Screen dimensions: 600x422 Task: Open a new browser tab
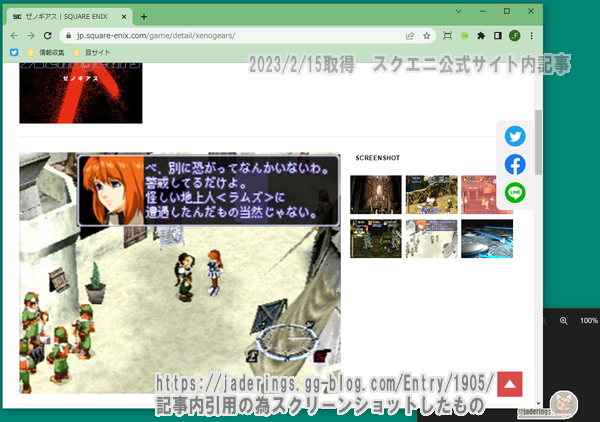(144, 17)
